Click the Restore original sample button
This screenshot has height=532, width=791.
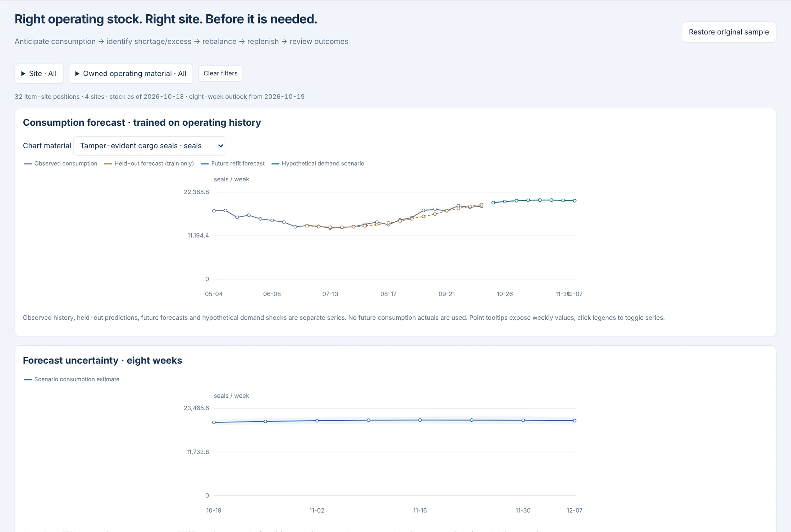pos(729,32)
